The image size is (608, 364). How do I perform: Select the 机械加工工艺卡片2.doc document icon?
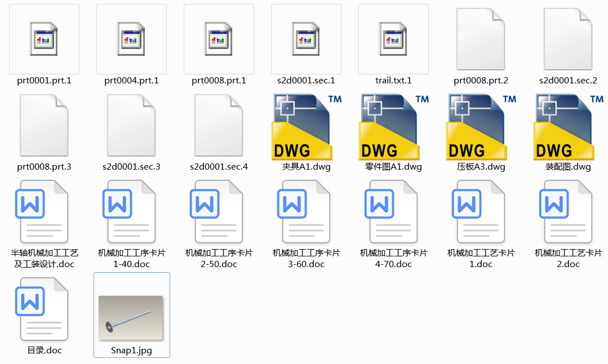pyautogui.click(x=565, y=212)
